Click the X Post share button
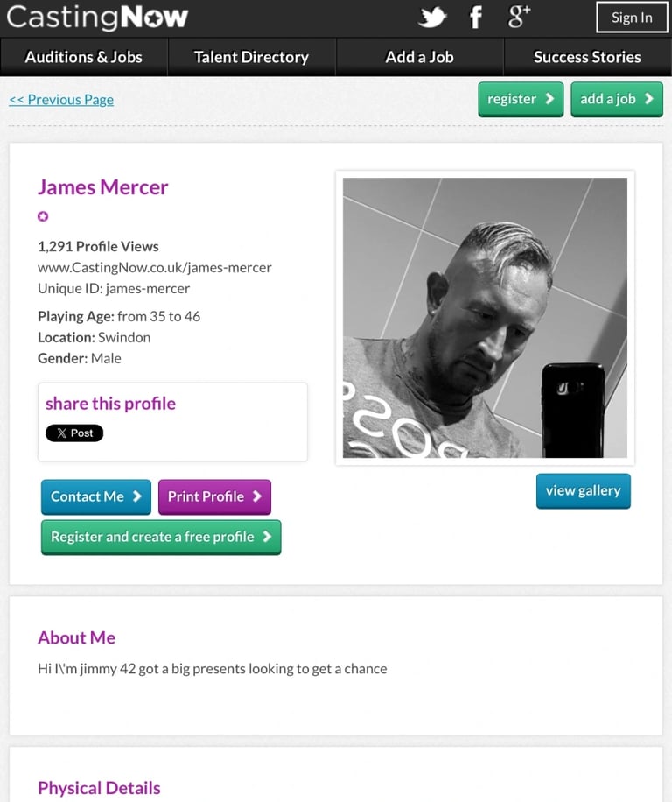Screen dimensions: 672x802 74,433
